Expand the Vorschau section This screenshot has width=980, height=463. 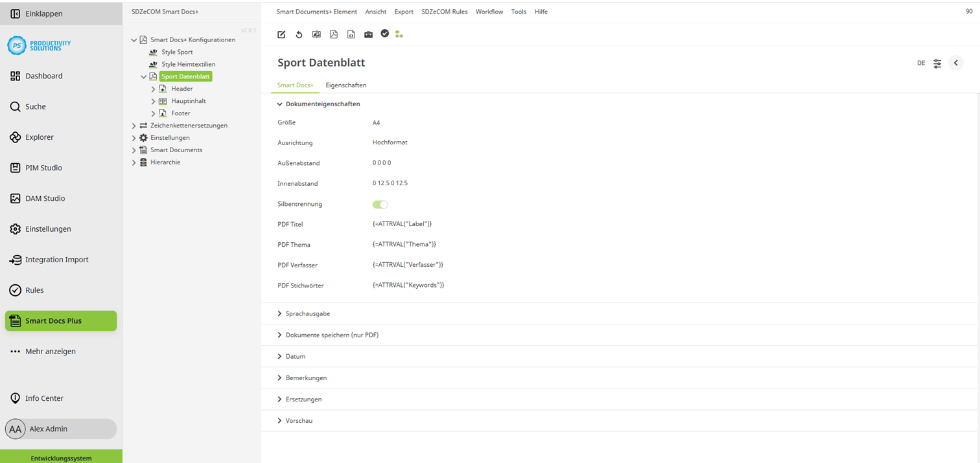pyautogui.click(x=279, y=420)
